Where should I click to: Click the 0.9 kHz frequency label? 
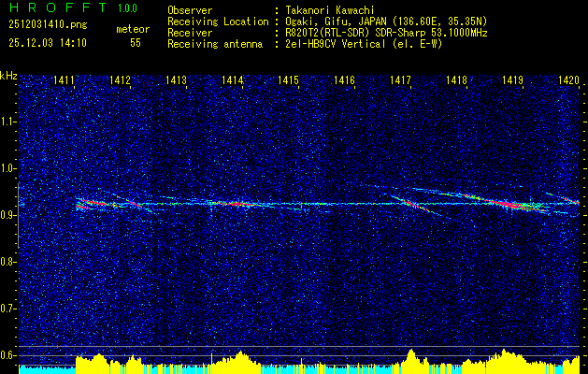point(7,215)
